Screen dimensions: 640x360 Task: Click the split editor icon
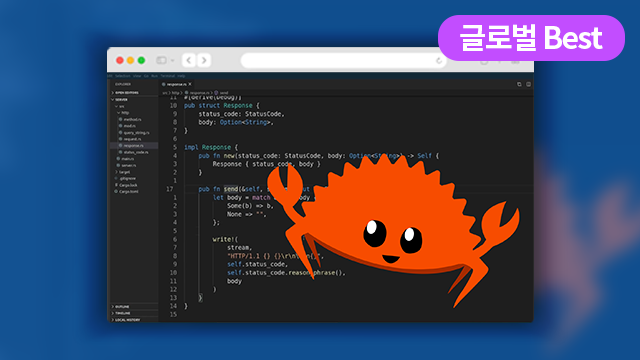click(x=519, y=84)
